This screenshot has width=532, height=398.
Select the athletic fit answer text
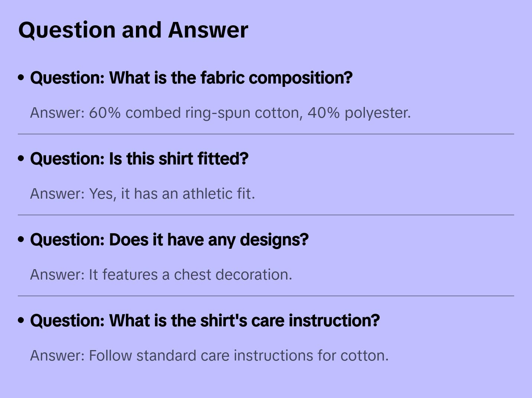pyautogui.click(x=142, y=194)
